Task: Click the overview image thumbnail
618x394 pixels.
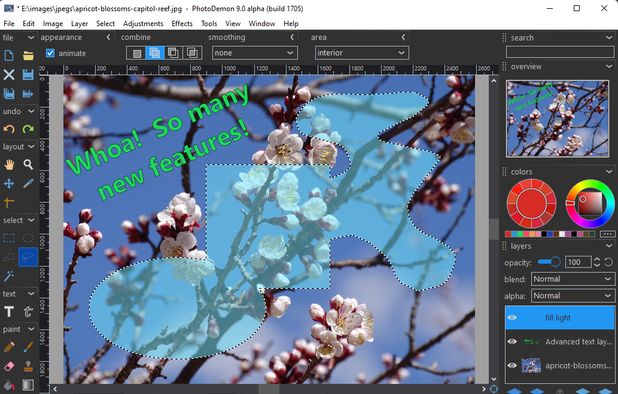Action: 557,118
